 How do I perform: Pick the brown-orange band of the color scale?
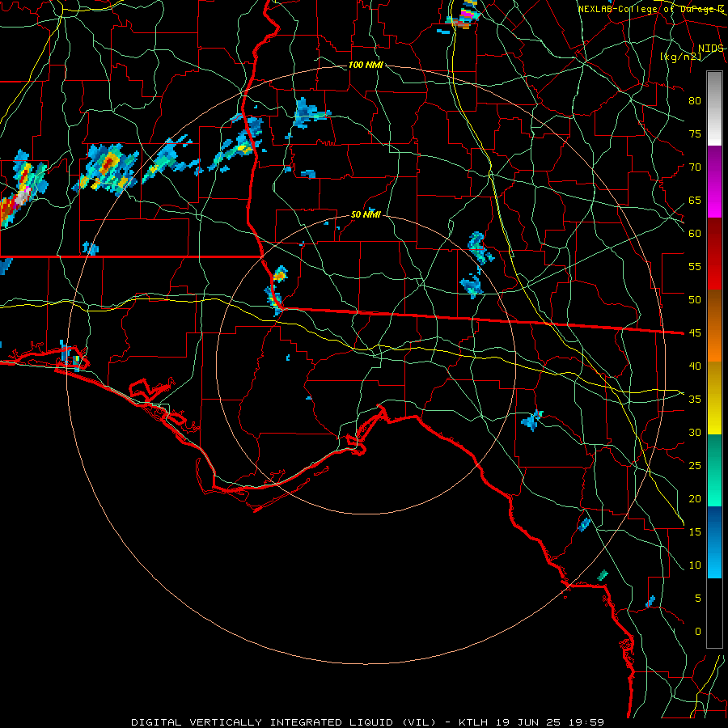pyautogui.click(x=714, y=325)
